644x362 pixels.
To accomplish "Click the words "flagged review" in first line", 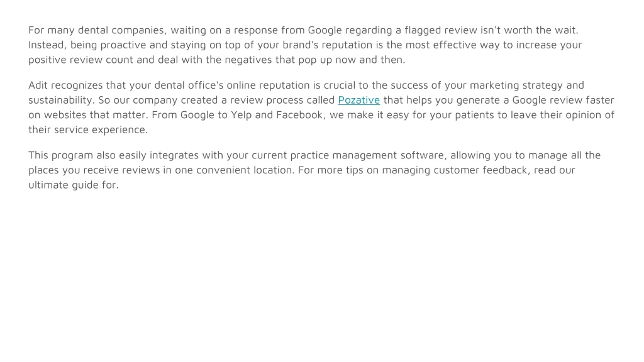I will [x=441, y=30].
